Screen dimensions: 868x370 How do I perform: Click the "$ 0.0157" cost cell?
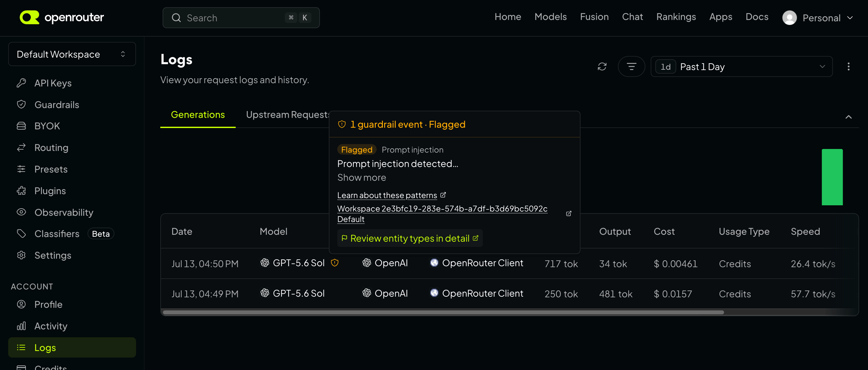pyautogui.click(x=673, y=294)
